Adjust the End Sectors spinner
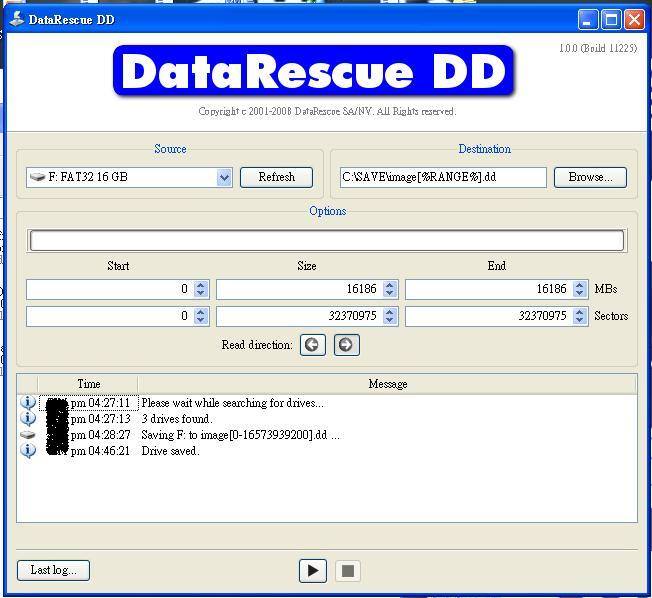The width and height of the screenshot is (652, 598). pyautogui.click(x=580, y=316)
